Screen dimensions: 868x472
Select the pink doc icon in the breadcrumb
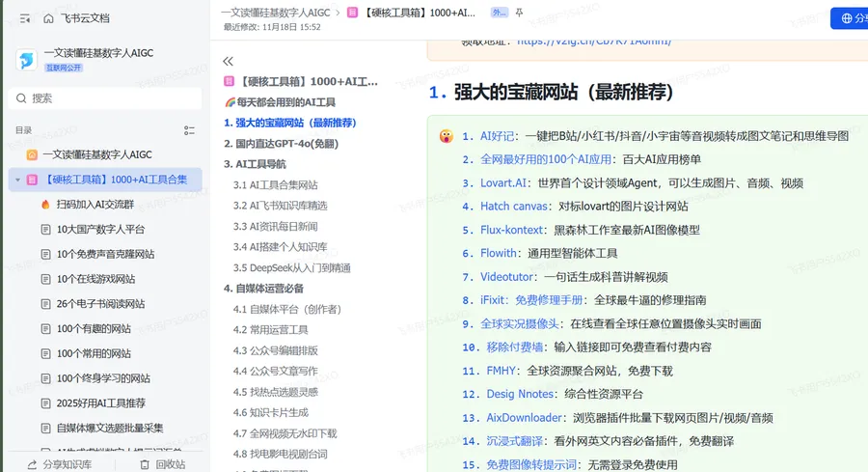click(x=352, y=13)
